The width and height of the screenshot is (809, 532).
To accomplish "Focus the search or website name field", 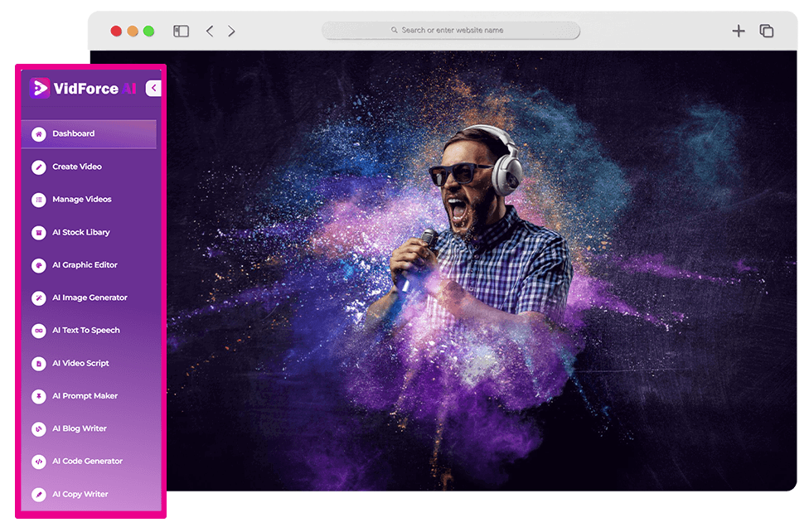I will click(452, 31).
